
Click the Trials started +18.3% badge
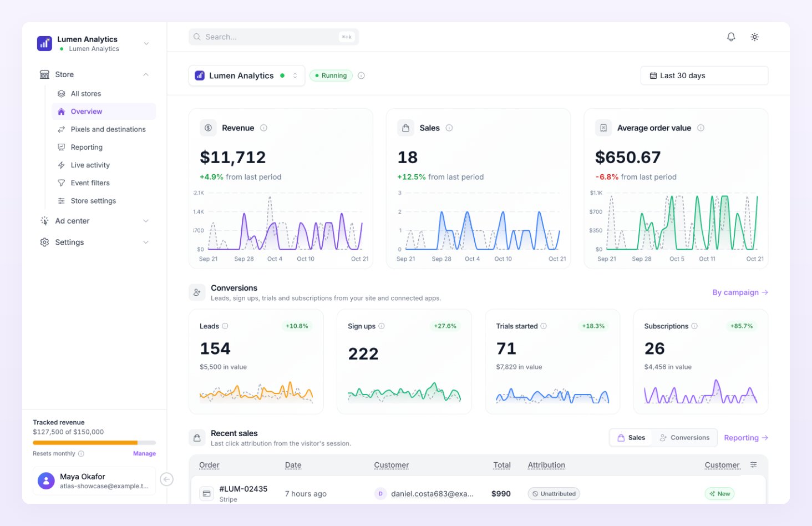pos(593,326)
